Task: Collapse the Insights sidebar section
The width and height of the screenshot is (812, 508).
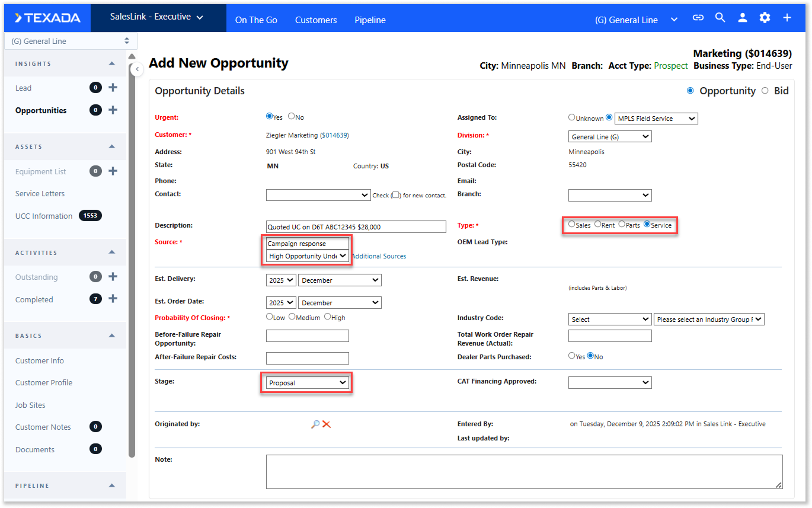Action: click(111, 64)
